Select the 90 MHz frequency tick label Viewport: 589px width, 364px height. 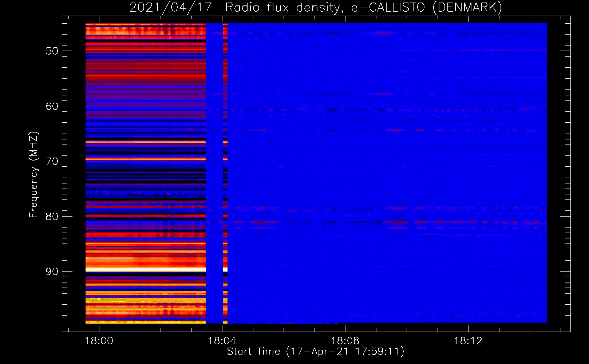52,272
